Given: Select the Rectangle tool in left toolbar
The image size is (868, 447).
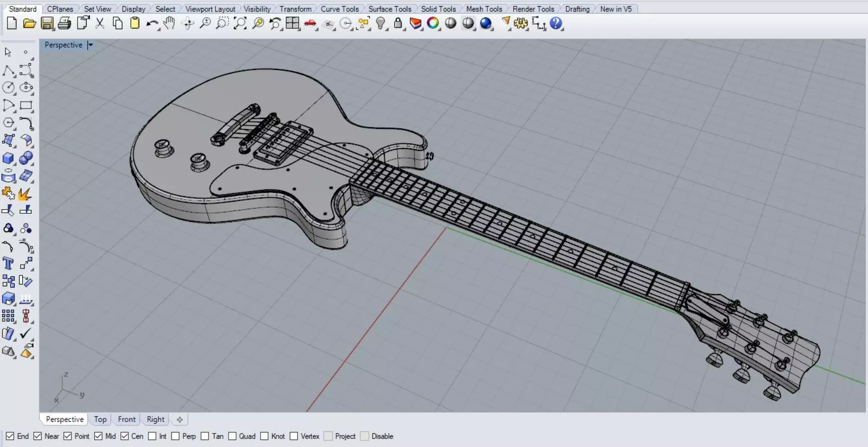Looking at the screenshot, I should 26,106.
